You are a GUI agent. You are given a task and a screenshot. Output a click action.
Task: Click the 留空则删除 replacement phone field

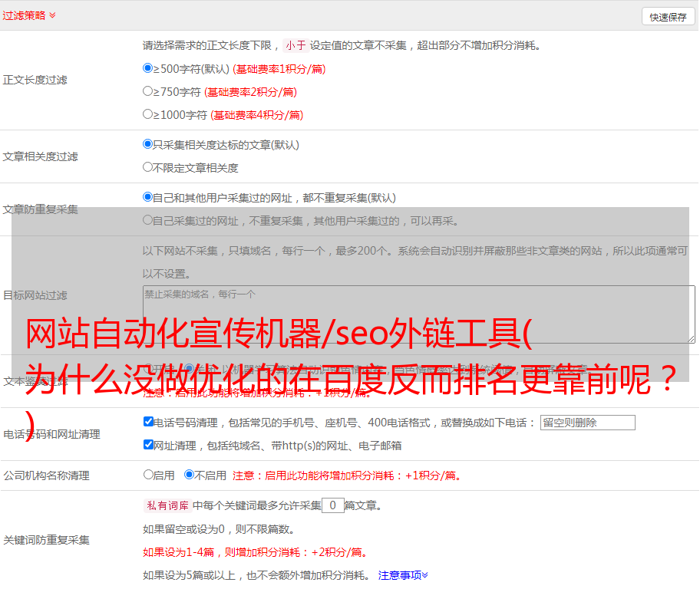click(x=587, y=423)
